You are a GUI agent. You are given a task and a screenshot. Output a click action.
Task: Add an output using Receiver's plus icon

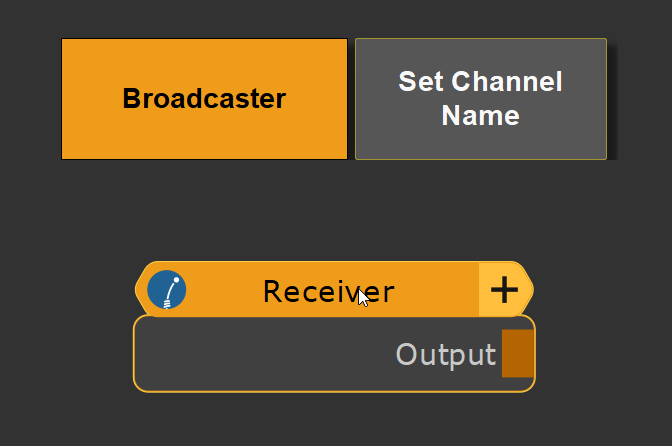click(x=504, y=291)
